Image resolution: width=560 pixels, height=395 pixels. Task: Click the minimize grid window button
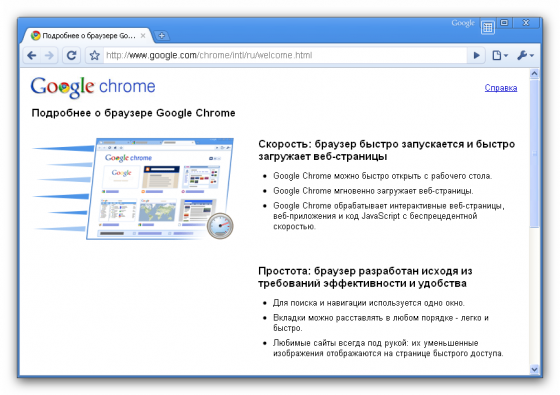[x=488, y=27]
